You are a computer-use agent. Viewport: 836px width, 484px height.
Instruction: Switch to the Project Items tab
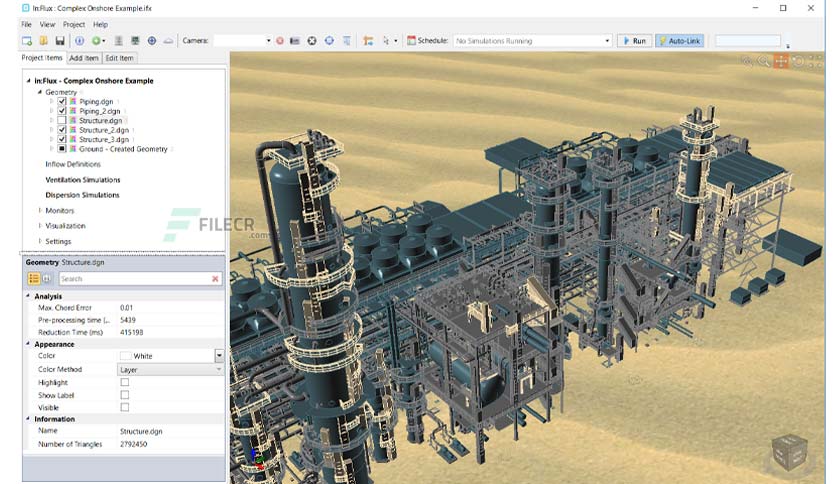coord(42,58)
